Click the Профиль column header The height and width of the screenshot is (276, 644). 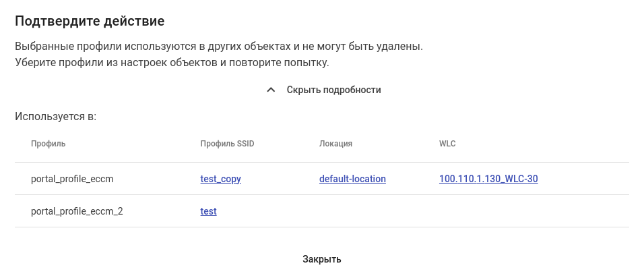tap(48, 144)
